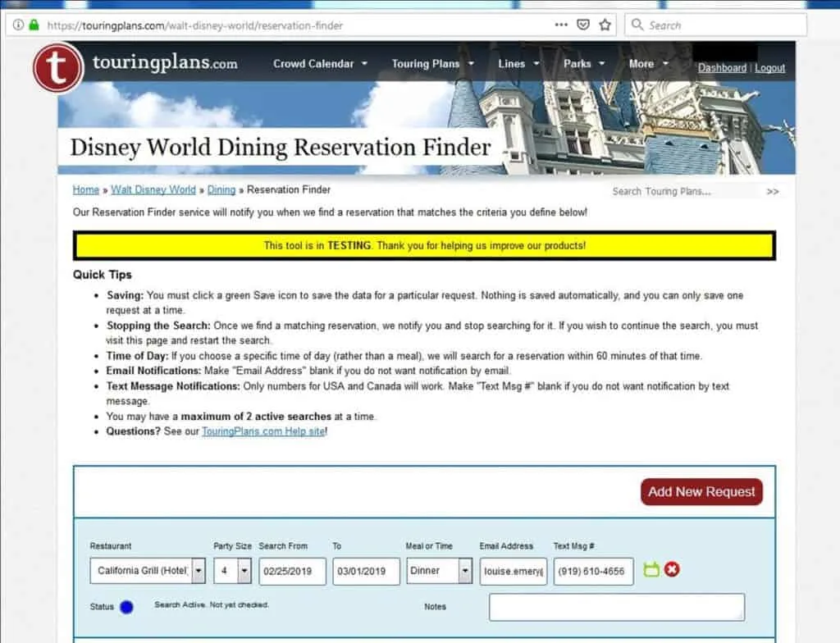Open More menu
This screenshot has width=840, height=643.
coord(648,64)
